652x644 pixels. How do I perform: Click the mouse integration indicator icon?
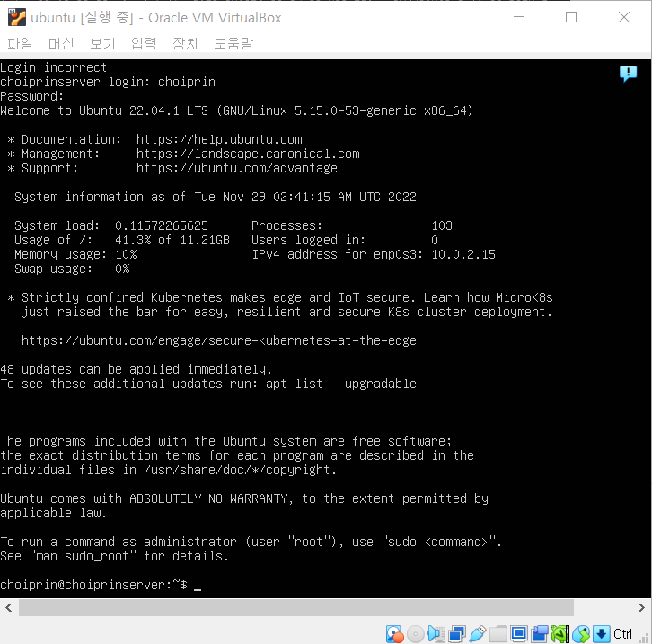coord(580,633)
